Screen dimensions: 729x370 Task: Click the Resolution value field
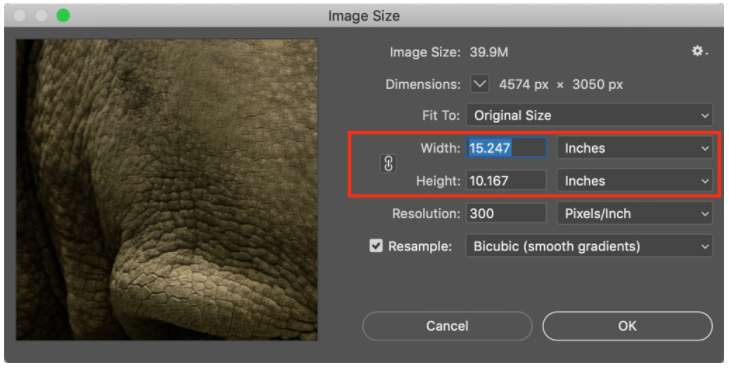[506, 213]
